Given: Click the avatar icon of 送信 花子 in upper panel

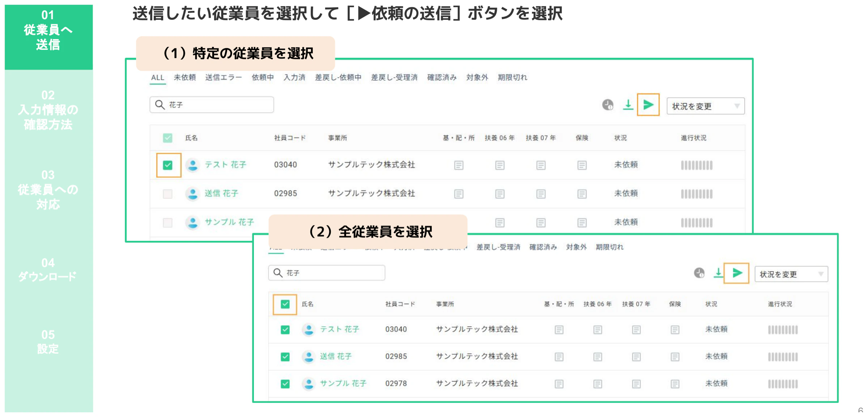Looking at the screenshot, I should pyautogui.click(x=193, y=194).
